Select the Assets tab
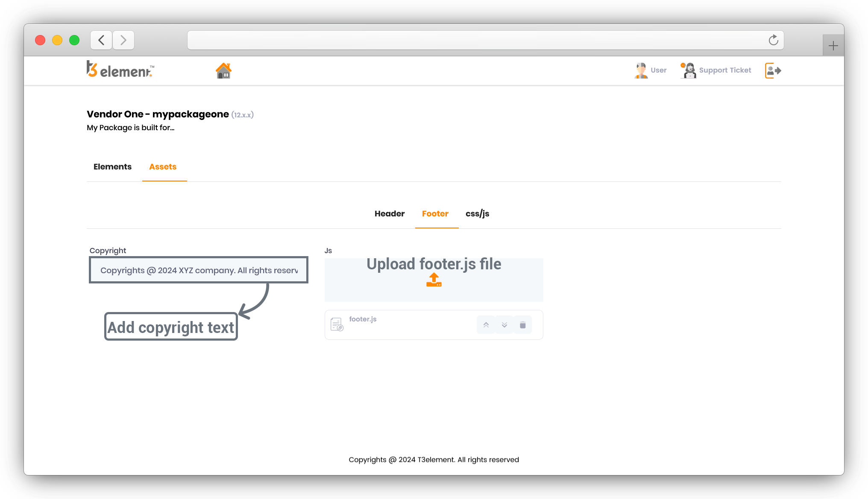 pos(163,167)
